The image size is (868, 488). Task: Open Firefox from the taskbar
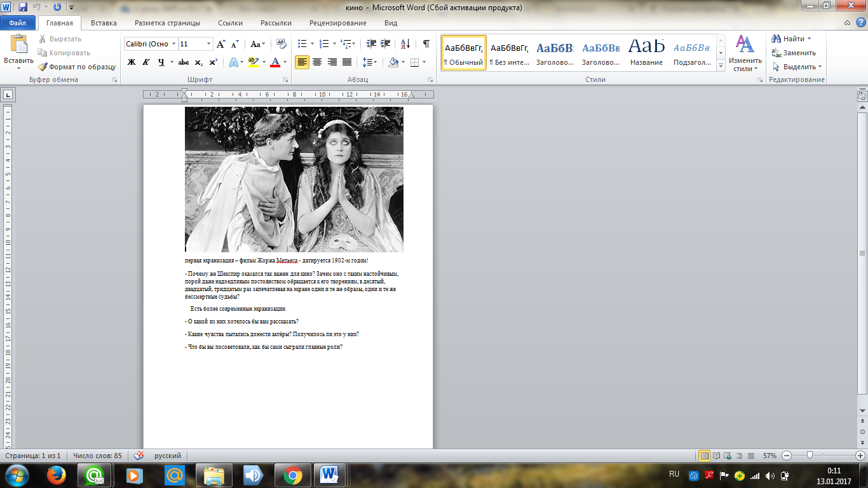click(57, 475)
